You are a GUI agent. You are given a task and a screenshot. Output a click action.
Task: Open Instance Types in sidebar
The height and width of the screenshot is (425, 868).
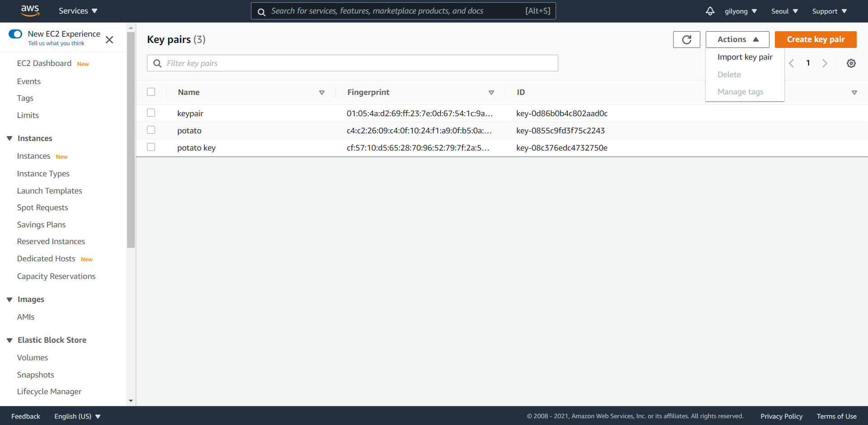[43, 174]
